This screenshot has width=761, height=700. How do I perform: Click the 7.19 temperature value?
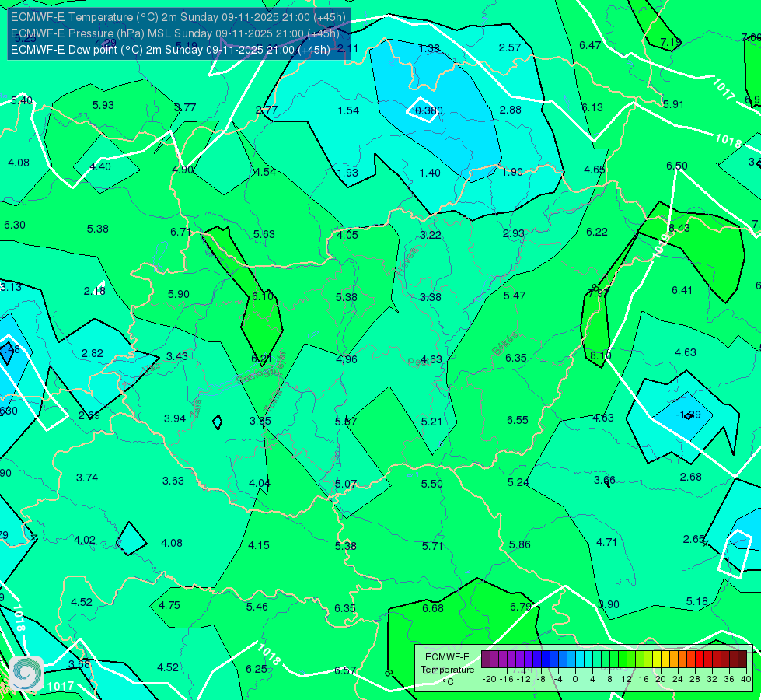(671, 42)
